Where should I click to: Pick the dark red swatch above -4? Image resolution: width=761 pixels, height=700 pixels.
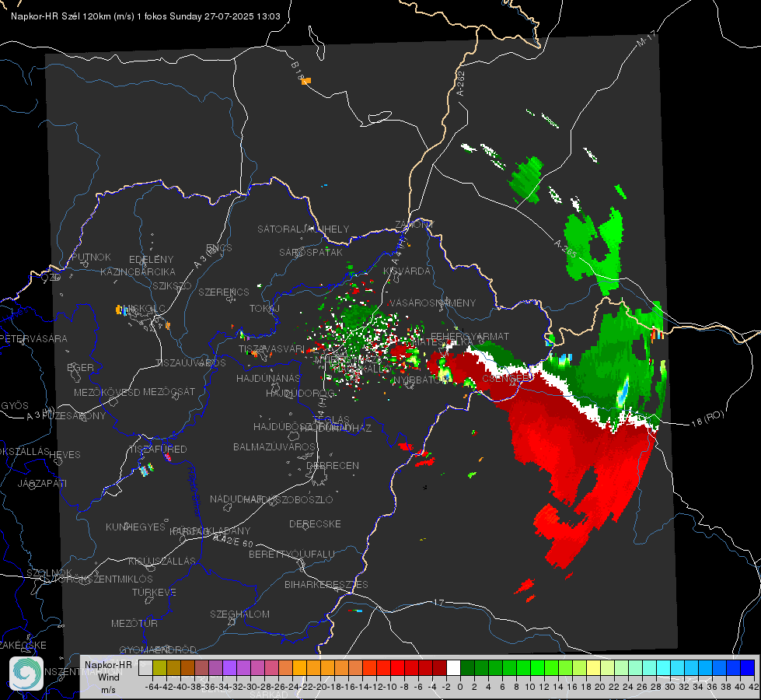click(x=439, y=668)
